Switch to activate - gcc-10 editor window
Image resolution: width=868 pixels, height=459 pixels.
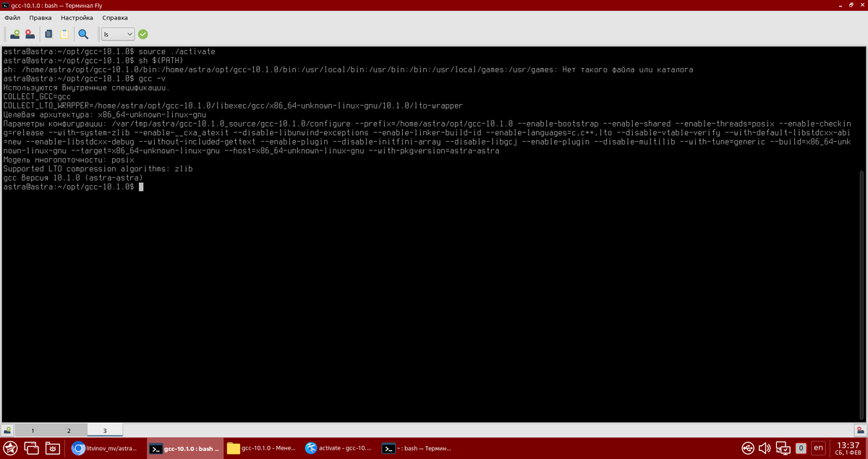(339, 448)
